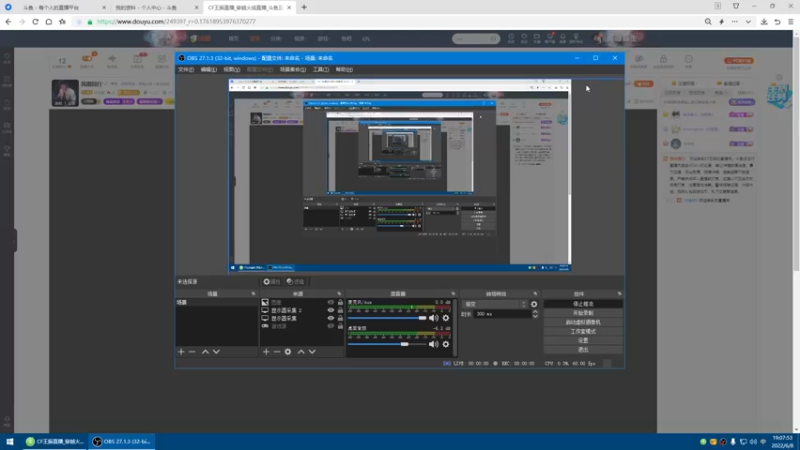
Task: Enable 工作室模式 studio mode
Action: tap(583, 332)
